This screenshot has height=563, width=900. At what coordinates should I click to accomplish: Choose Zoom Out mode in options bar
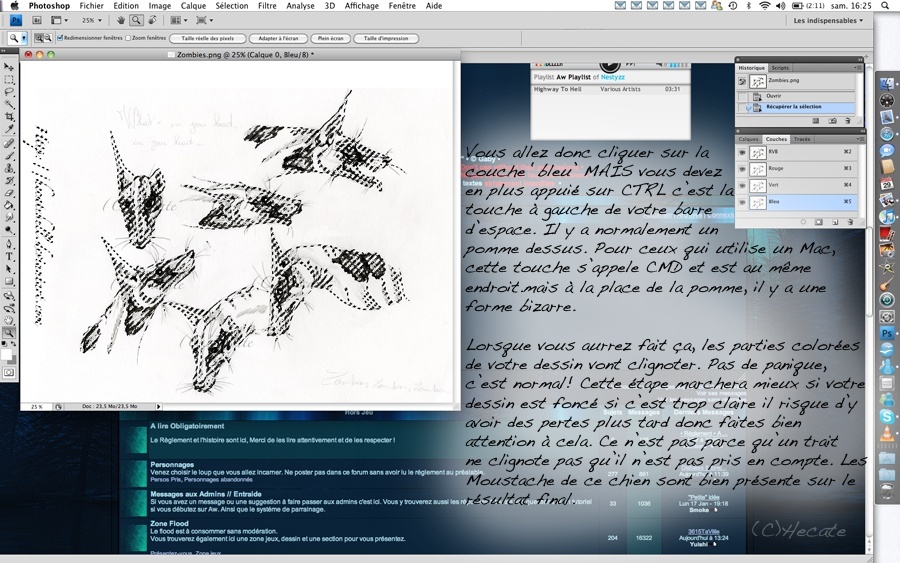pyautogui.click(x=48, y=38)
